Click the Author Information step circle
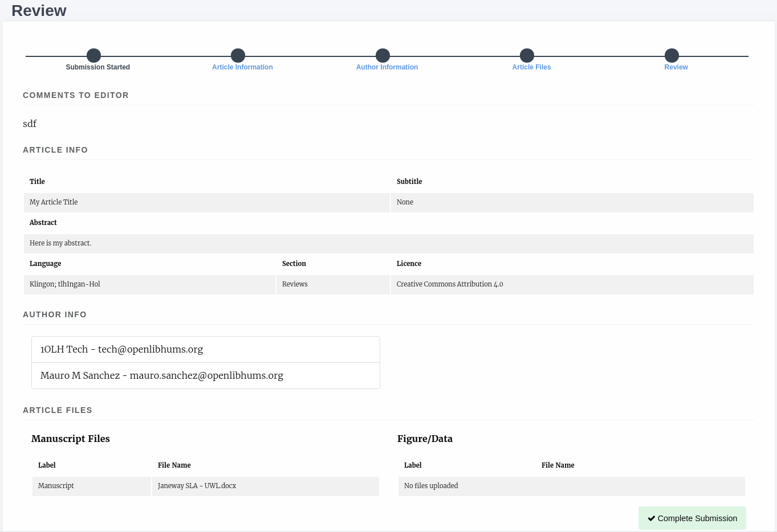Screen dimensions: 777x532 tap(383, 55)
